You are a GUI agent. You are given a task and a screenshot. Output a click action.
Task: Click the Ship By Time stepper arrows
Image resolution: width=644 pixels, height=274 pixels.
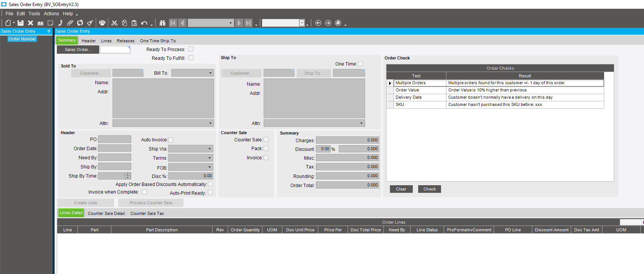click(128, 176)
